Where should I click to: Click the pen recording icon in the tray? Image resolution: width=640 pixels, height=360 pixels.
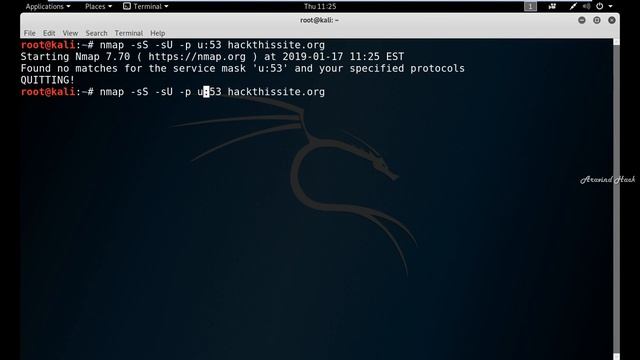tap(573, 6)
